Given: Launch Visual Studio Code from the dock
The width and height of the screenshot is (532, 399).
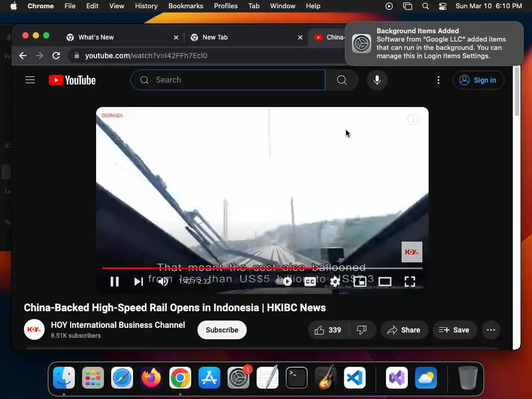Looking at the screenshot, I should 354,378.
